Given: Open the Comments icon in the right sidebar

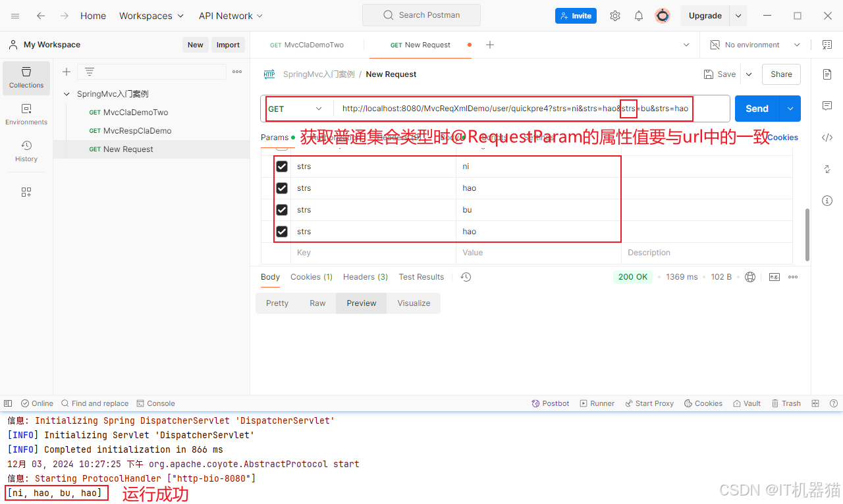Looking at the screenshot, I should coord(827,106).
